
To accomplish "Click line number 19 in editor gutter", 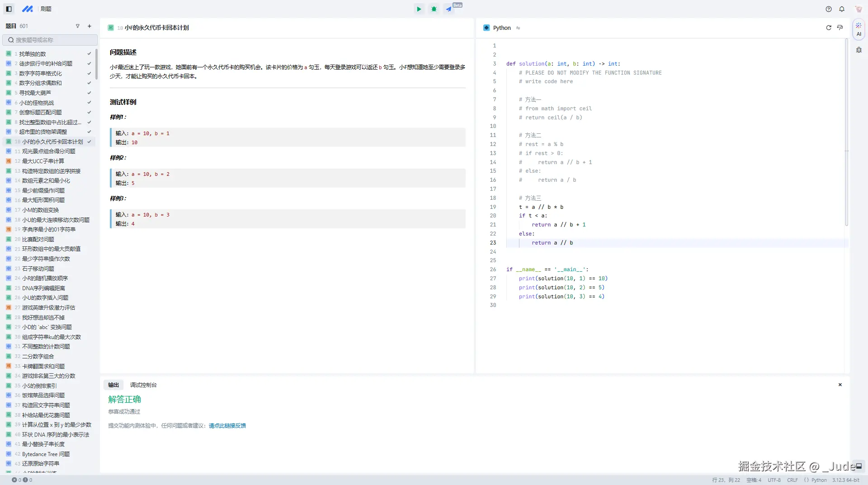I will point(493,207).
